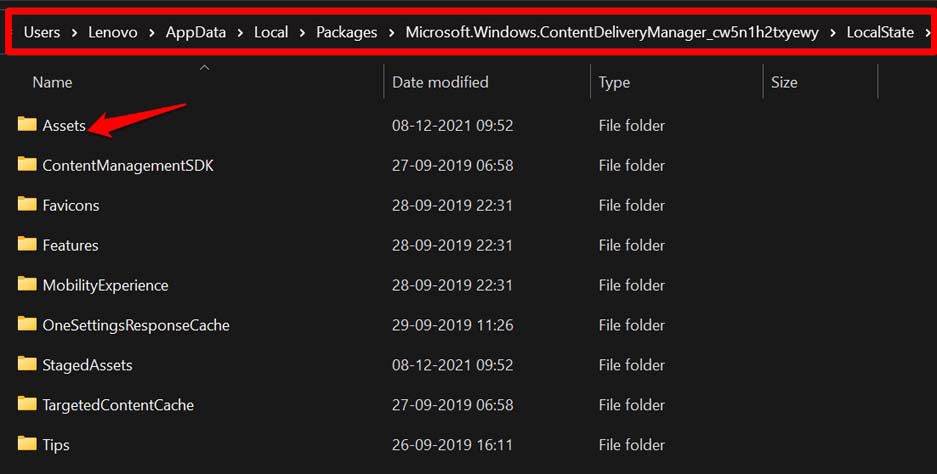
Task: Go to Local folder in breadcrumb path
Action: [271, 32]
